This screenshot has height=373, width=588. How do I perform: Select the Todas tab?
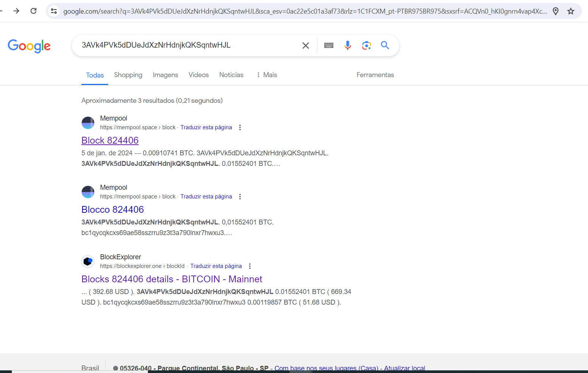(95, 75)
